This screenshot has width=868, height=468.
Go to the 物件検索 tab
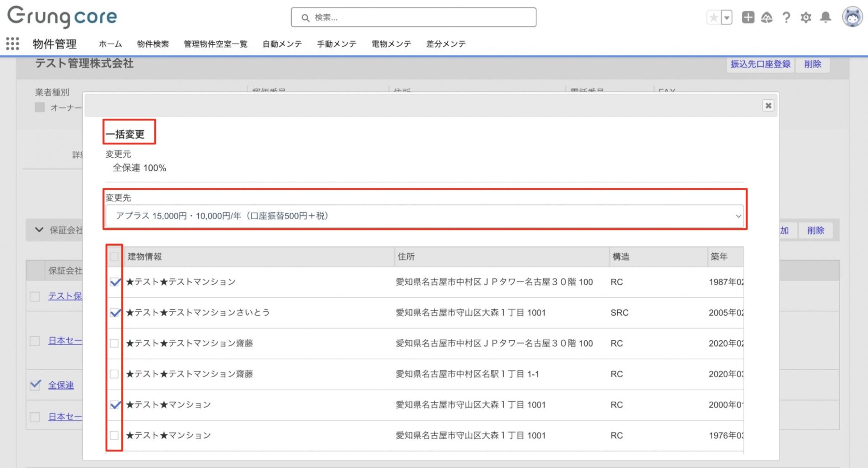point(153,44)
